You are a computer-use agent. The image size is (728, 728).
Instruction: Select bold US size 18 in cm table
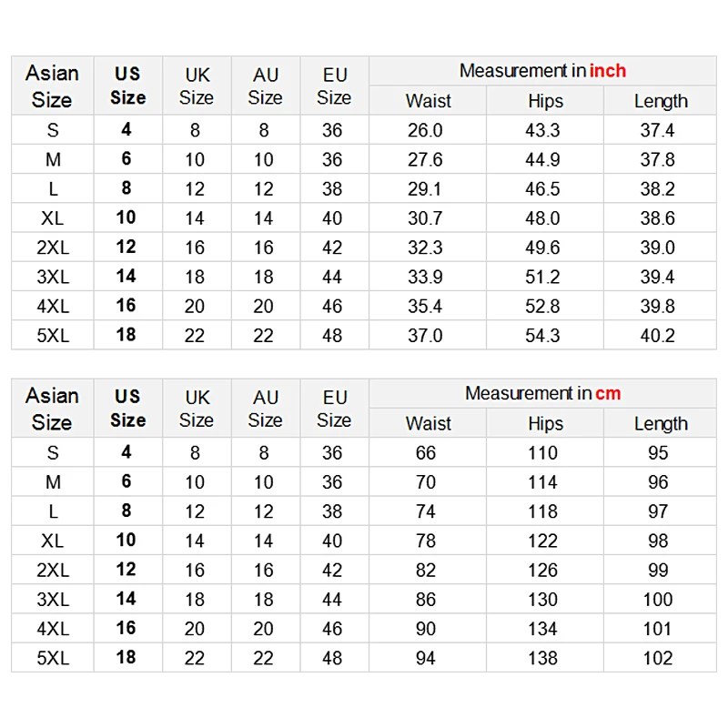(x=126, y=657)
